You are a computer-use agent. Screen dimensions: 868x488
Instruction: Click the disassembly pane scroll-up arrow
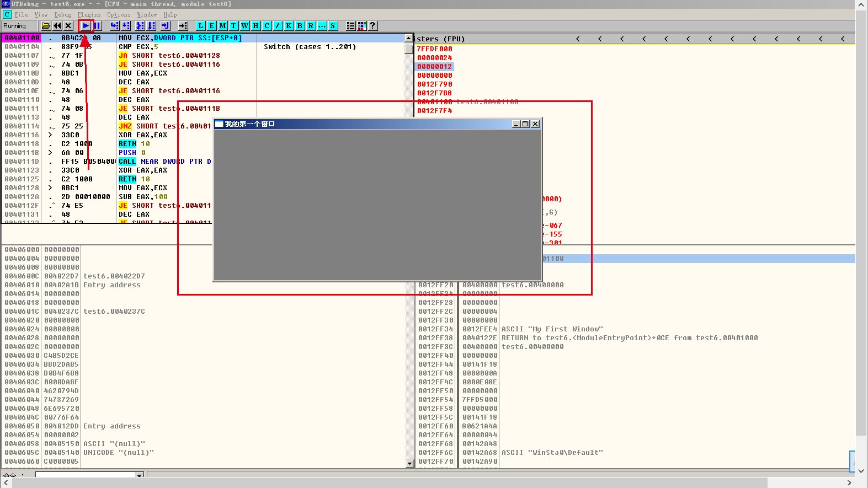pos(409,39)
